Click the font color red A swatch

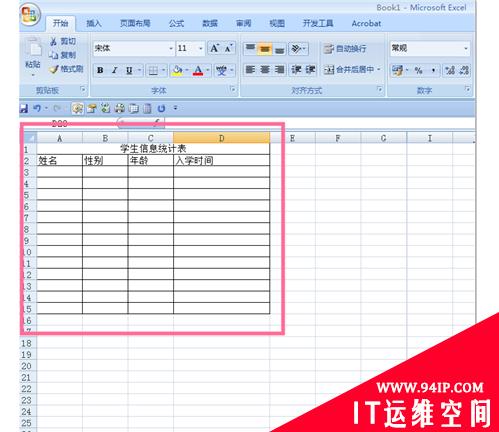tap(198, 71)
